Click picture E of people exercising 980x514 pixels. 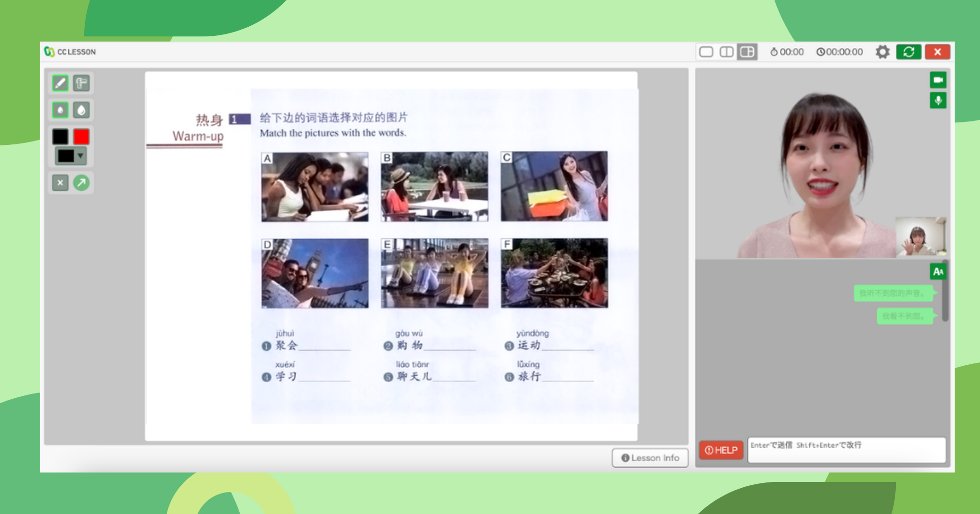click(x=434, y=273)
